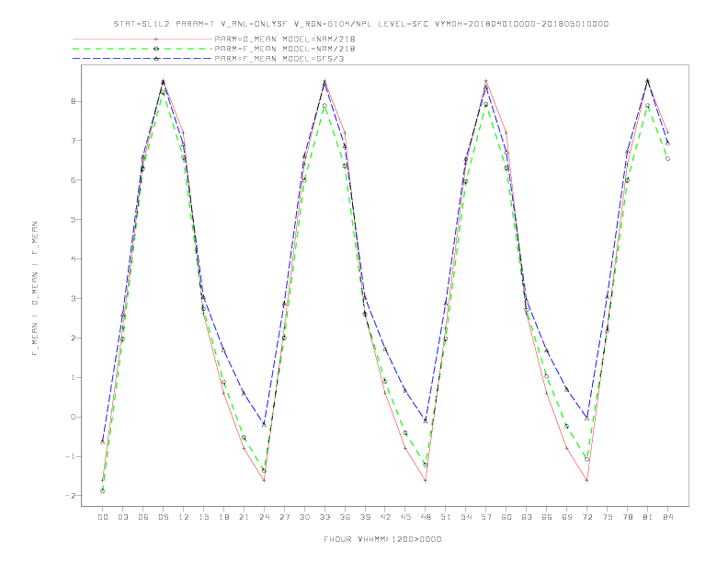Click the vertical y-axis title F_MEAN | O_MEAN | F_MEAN

pos(35,289)
